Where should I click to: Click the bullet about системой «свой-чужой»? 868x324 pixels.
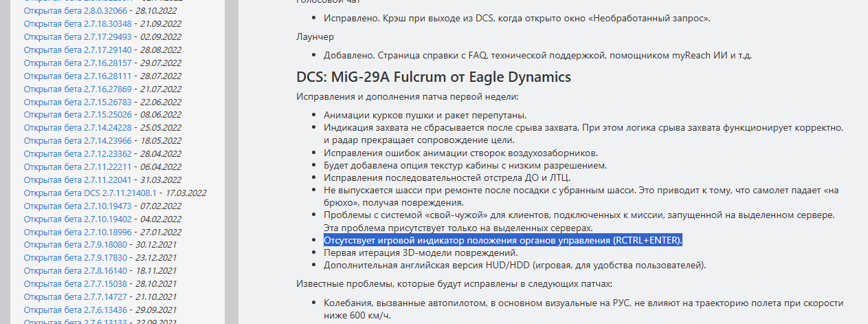tap(579, 221)
